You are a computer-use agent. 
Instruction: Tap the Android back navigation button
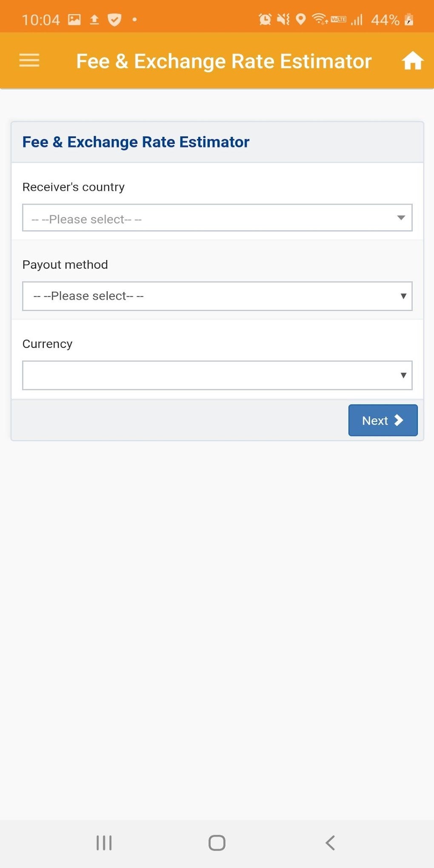point(330,842)
